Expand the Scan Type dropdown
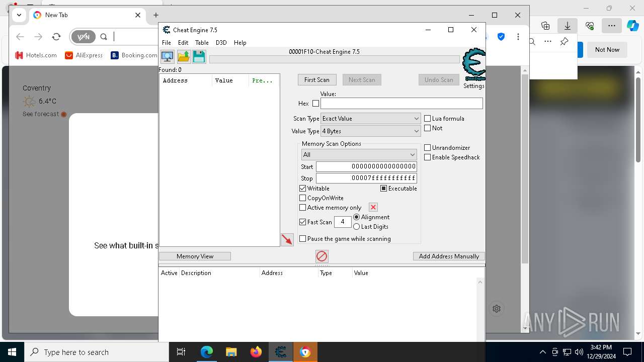This screenshot has height=362, width=644. [x=370, y=119]
